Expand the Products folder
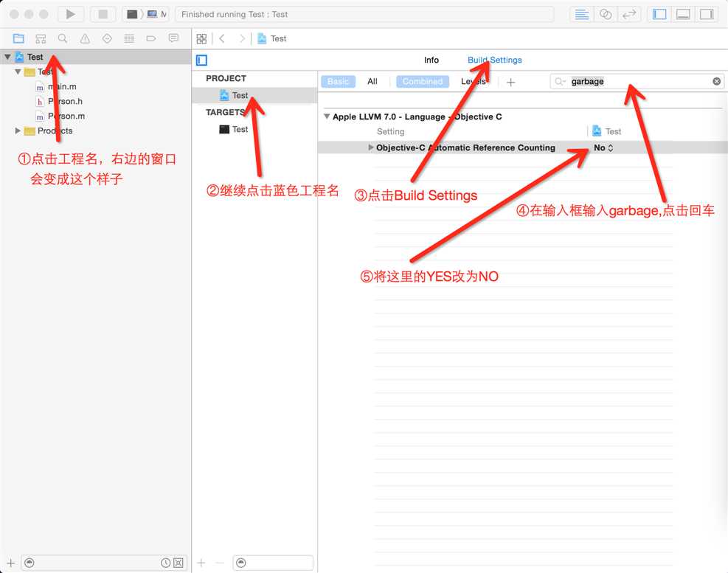728x573 pixels. 18,131
